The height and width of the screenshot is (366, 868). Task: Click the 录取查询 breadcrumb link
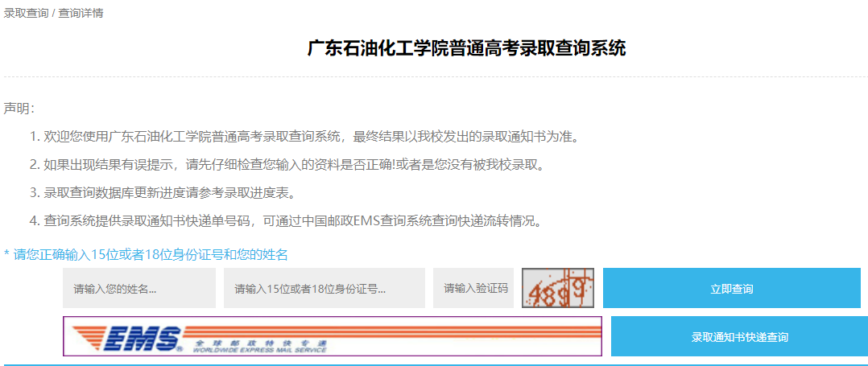(26, 13)
